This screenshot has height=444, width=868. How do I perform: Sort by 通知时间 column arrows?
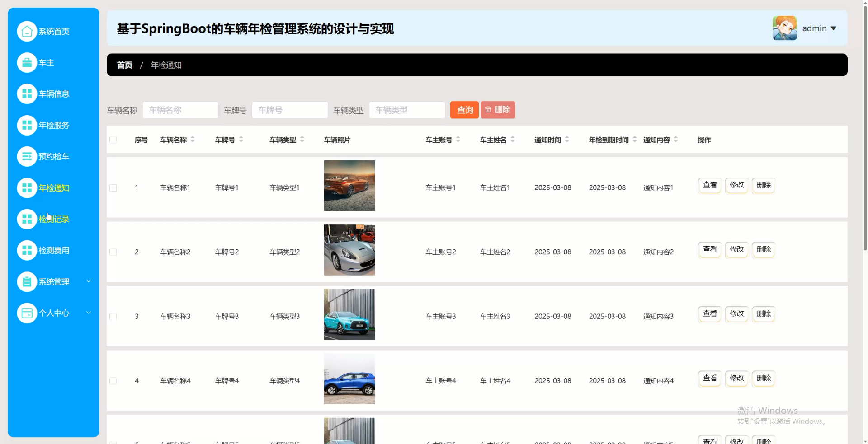[x=567, y=140]
